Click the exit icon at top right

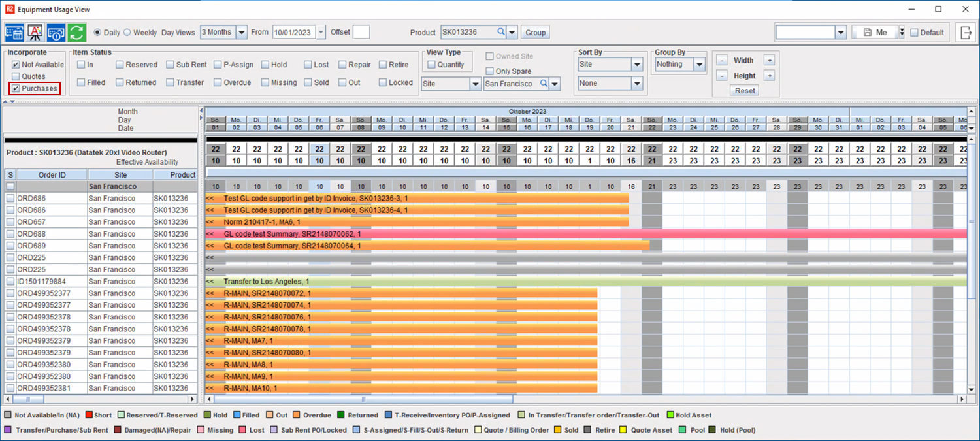pos(966,32)
